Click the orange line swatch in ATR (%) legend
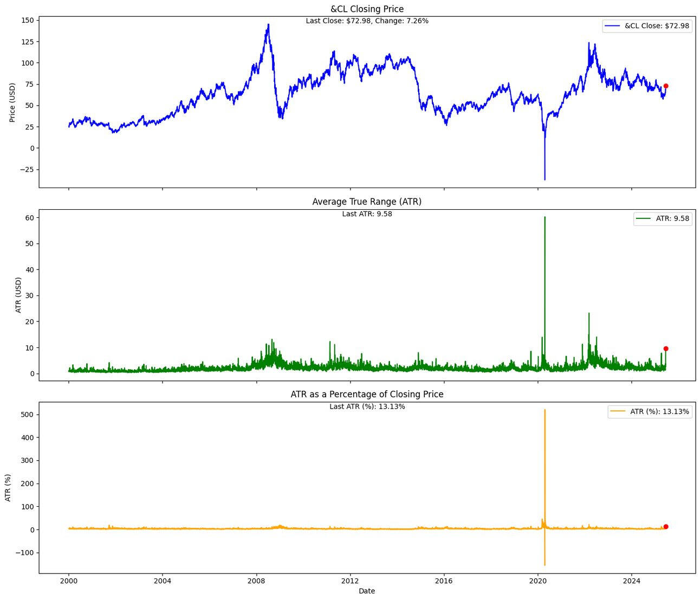The width and height of the screenshot is (700, 600). 618,412
